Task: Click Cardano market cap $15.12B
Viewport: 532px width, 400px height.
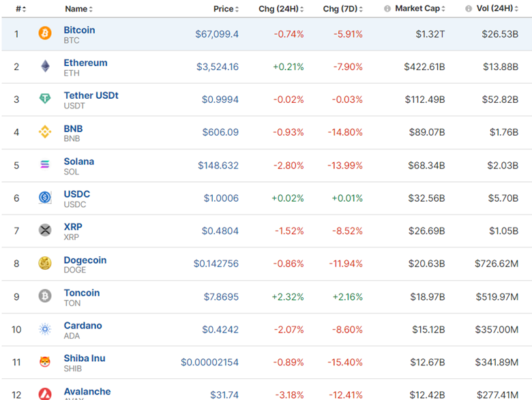Action: 428,330
